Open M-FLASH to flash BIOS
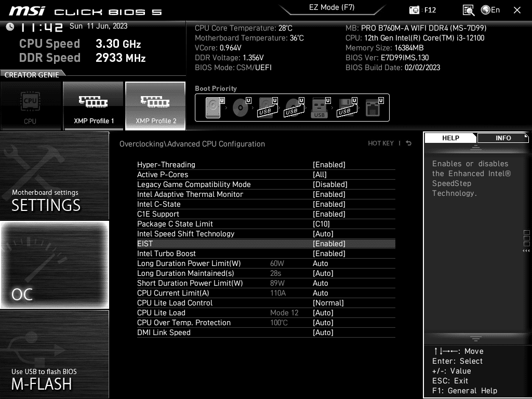532x399 pixels. [54, 354]
